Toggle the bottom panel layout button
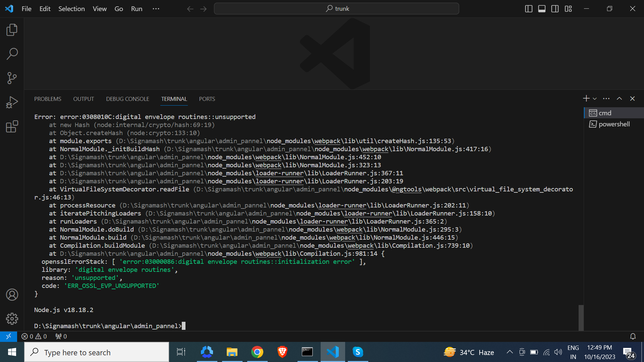The width and height of the screenshot is (644, 362). (x=542, y=9)
